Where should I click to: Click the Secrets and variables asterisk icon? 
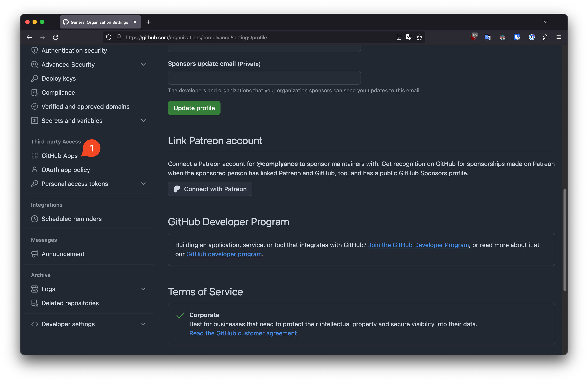(x=35, y=120)
